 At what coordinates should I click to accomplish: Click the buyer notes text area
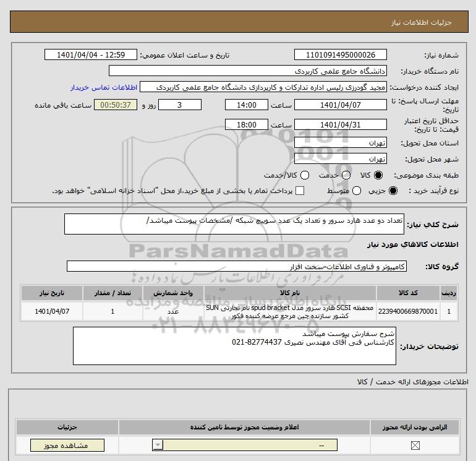(234, 346)
